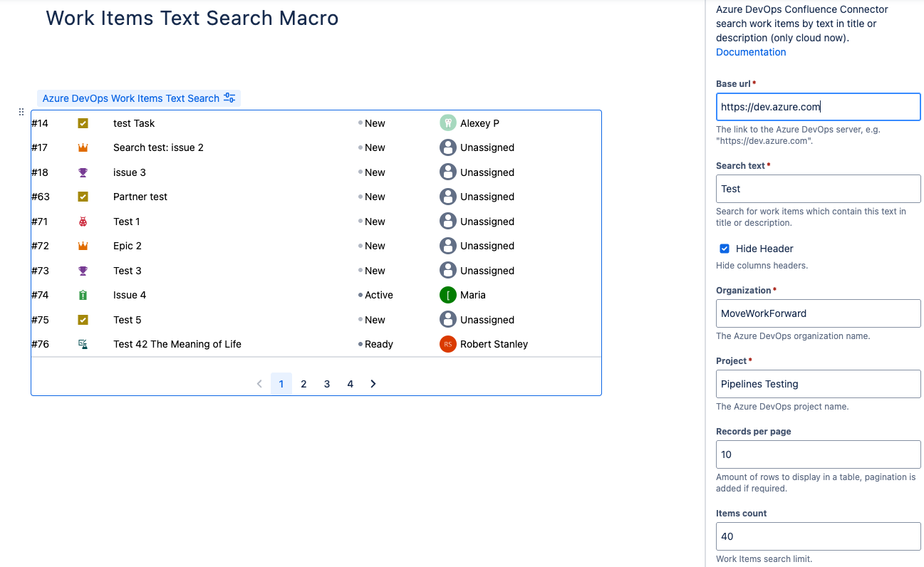Click the drag handle left of the macro
This screenshot has height=567, width=924.
pyautogui.click(x=21, y=112)
